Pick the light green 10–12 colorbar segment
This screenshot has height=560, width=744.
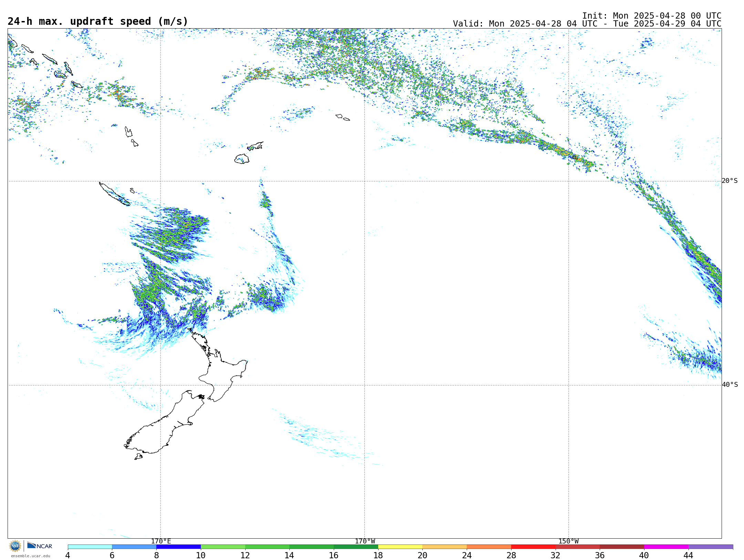pyautogui.click(x=223, y=547)
